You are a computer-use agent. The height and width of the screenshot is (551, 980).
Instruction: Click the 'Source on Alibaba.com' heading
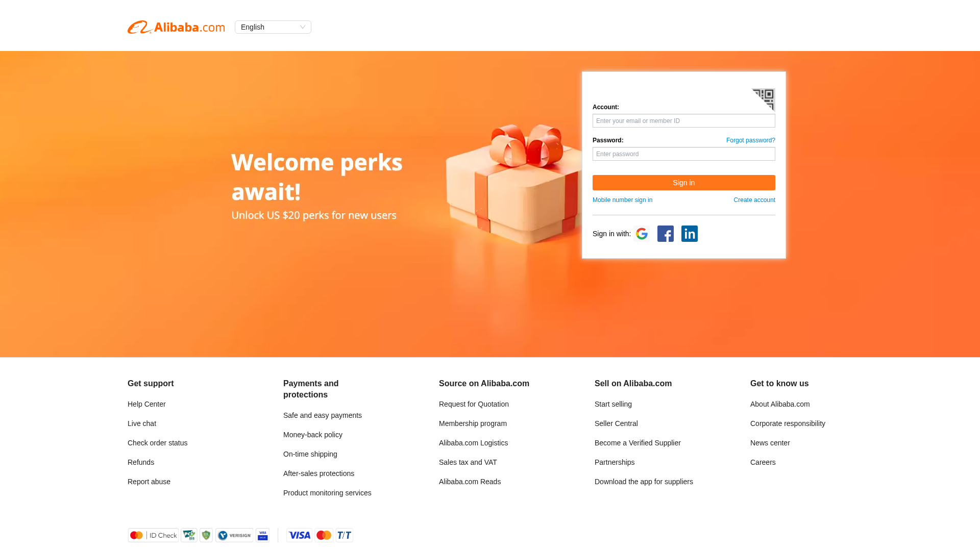pos(484,384)
